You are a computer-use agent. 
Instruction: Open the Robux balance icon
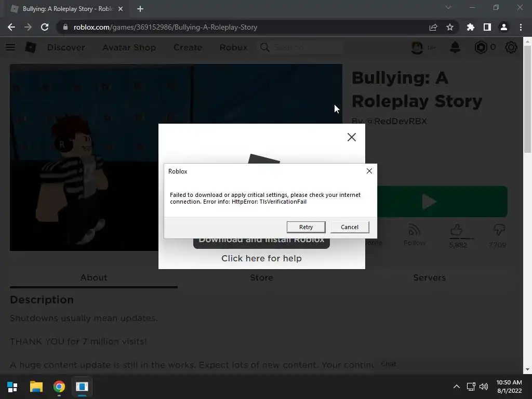click(481, 47)
